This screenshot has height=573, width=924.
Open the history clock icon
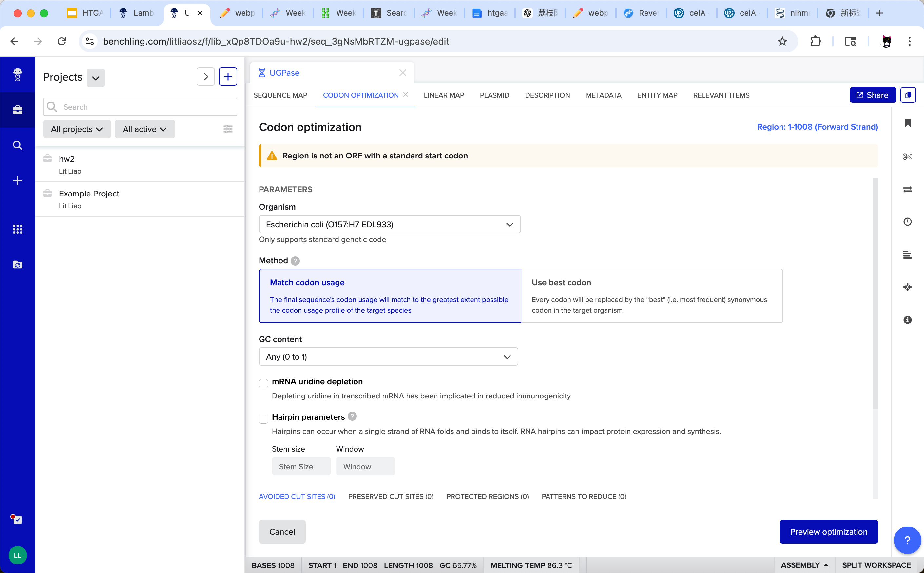click(907, 222)
